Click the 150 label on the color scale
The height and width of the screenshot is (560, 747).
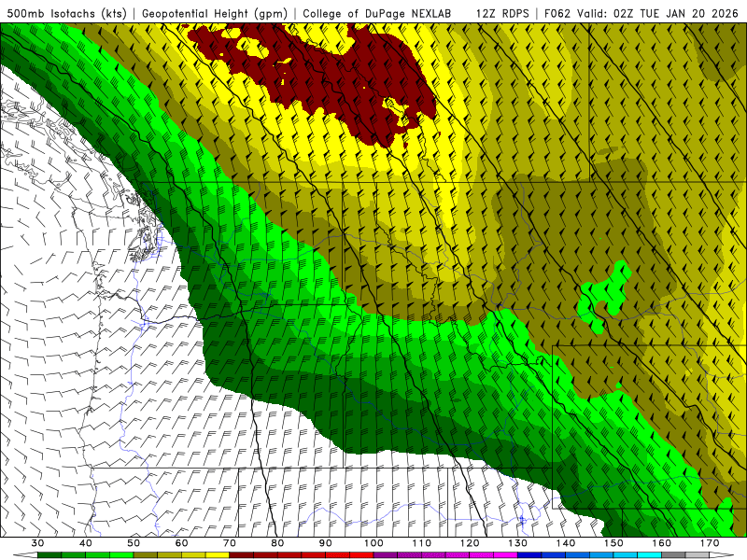tap(613, 543)
